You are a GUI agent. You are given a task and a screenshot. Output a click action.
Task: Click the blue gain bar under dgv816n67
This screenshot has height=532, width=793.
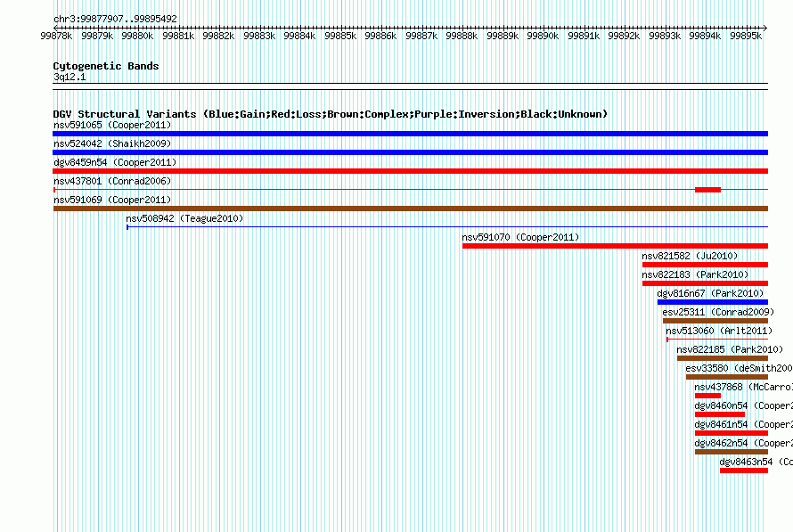[x=713, y=302]
